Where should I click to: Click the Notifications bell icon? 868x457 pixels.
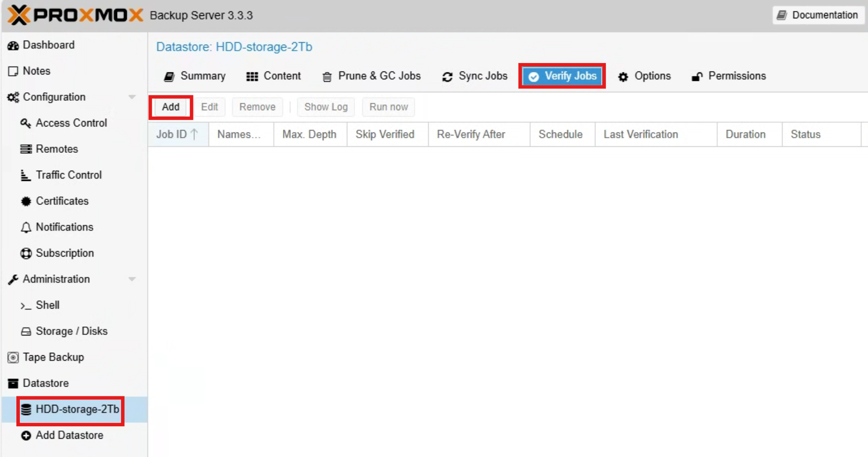[26, 227]
